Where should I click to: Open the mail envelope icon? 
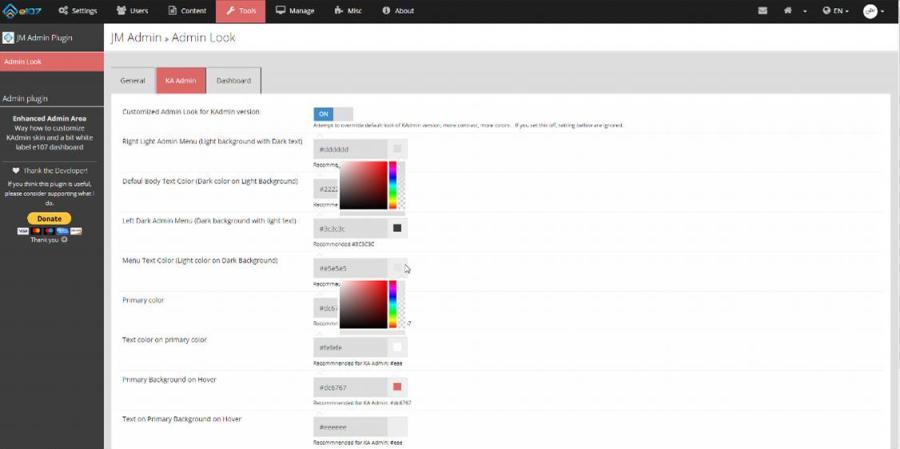(762, 11)
